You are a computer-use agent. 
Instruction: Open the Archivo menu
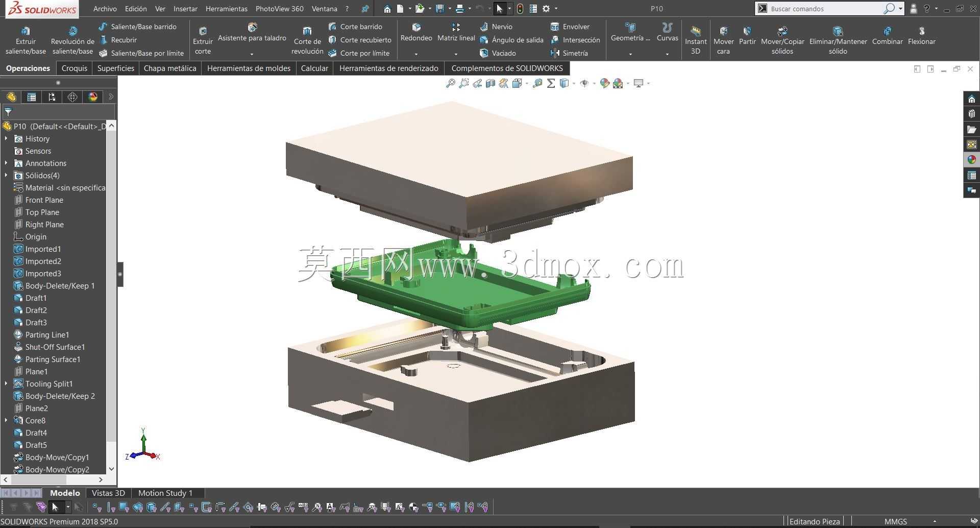point(105,9)
